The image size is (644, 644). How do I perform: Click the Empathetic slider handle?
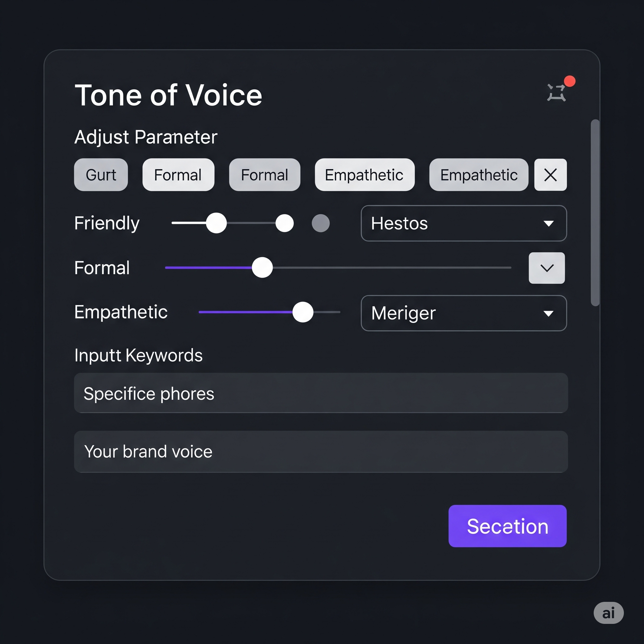pyautogui.click(x=303, y=312)
